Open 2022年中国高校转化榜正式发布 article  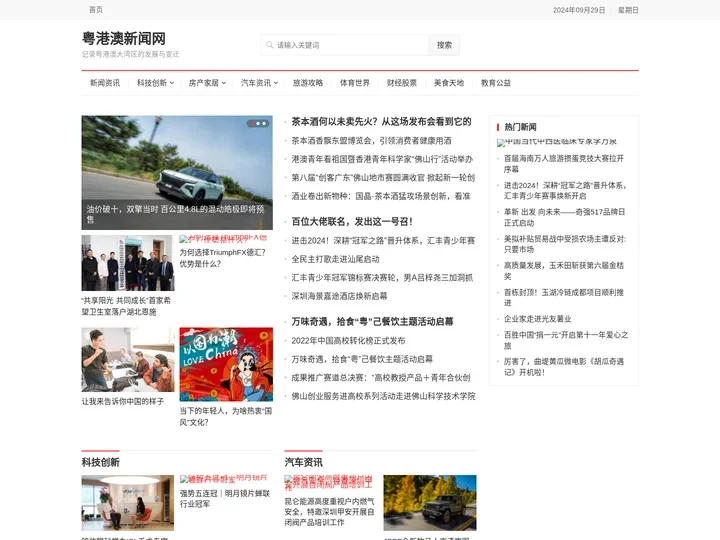348,341
